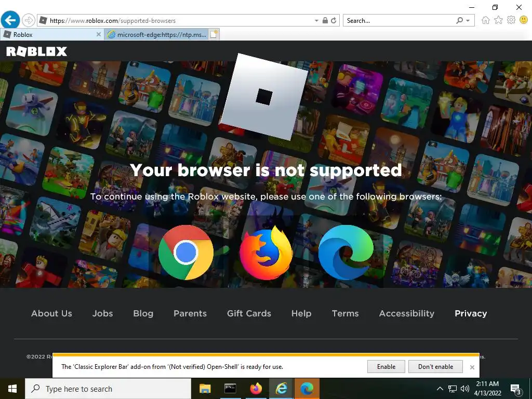Open File Explorer from the taskbar
Image resolution: width=532 pixels, height=399 pixels.
tap(205, 389)
